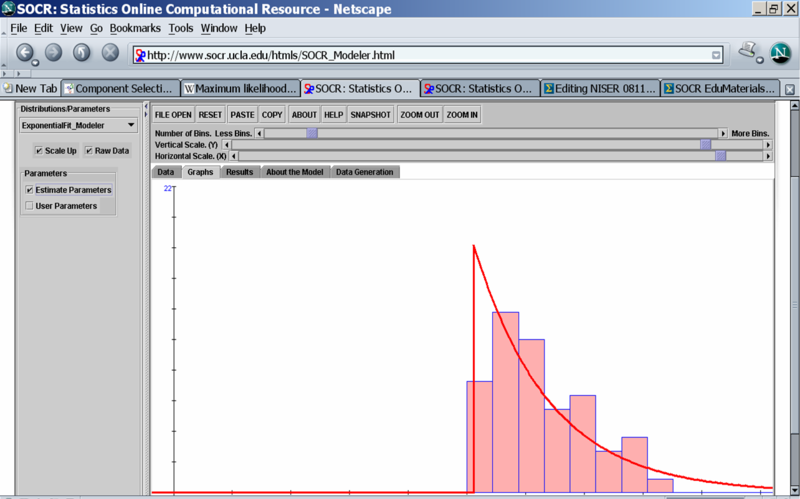Click the RESET button
800x499 pixels.
tap(210, 115)
